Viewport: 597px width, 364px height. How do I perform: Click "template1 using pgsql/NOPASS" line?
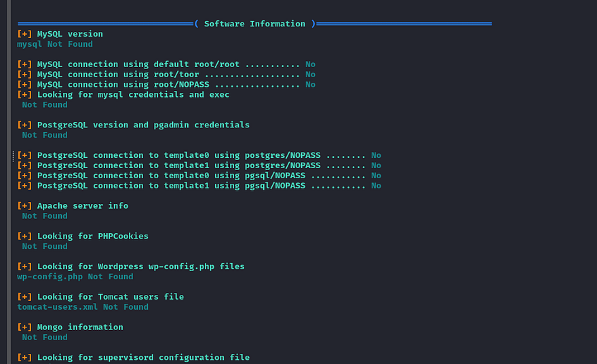(x=199, y=186)
